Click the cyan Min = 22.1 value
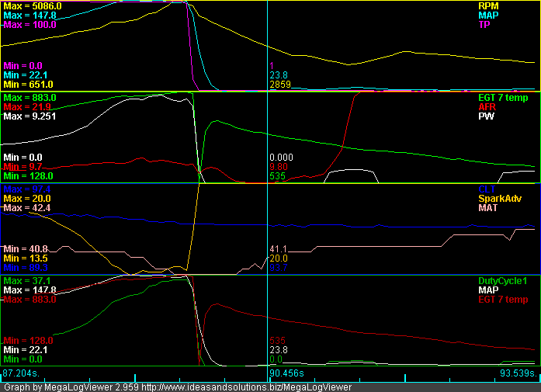Viewport: 541px width, 392px height. coord(26,75)
